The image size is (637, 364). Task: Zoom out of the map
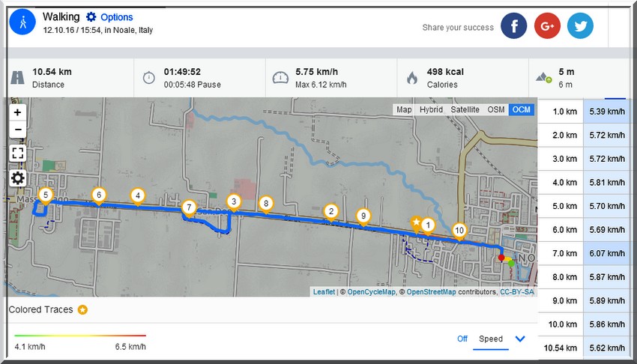click(x=17, y=130)
